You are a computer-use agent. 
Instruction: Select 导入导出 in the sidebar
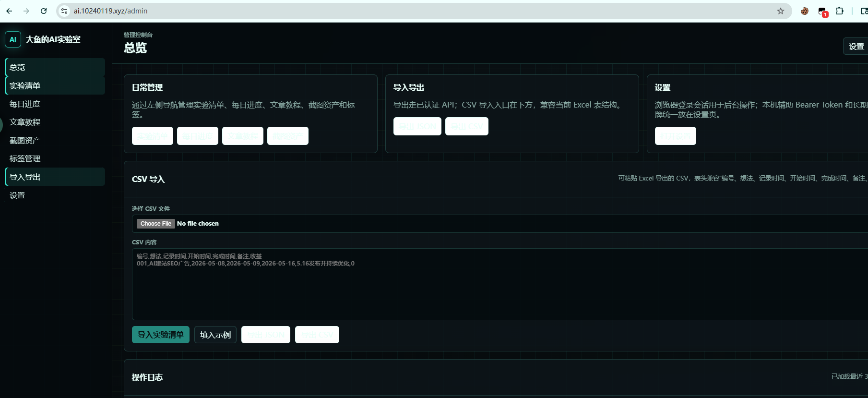pyautogui.click(x=55, y=177)
